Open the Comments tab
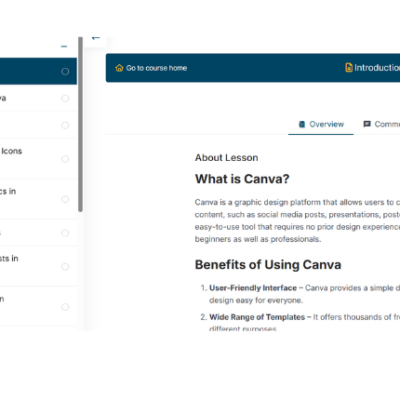The width and height of the screenshot is (400, 400). pyautogui.click(x=381, y=124)
